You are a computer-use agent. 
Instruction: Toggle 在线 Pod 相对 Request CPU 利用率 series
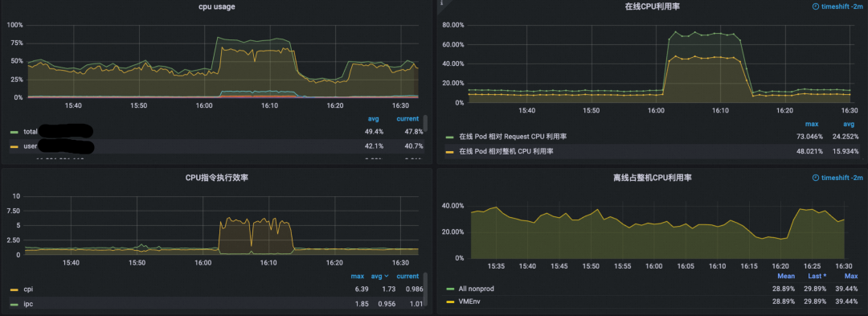coord(513,136)
